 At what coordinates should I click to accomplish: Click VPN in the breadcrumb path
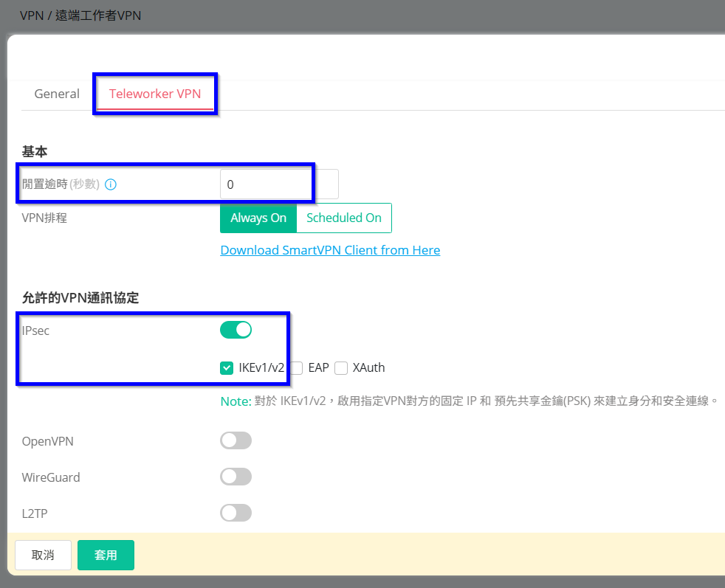[32, 15]
